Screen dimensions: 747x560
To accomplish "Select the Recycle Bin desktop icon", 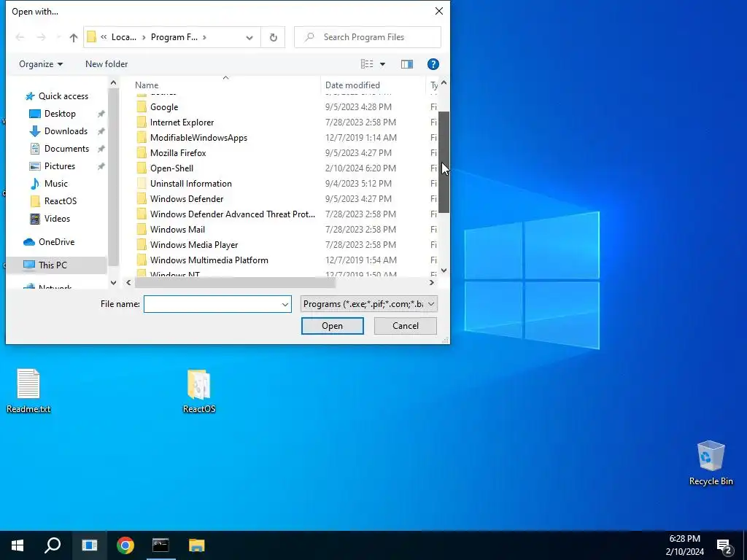I will [711, 463].
